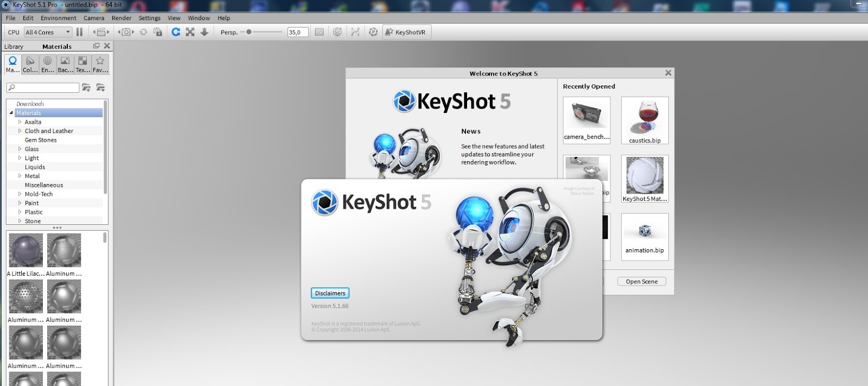Expand the Light folder
Viewport: 868px width, 386px height.
20,158
